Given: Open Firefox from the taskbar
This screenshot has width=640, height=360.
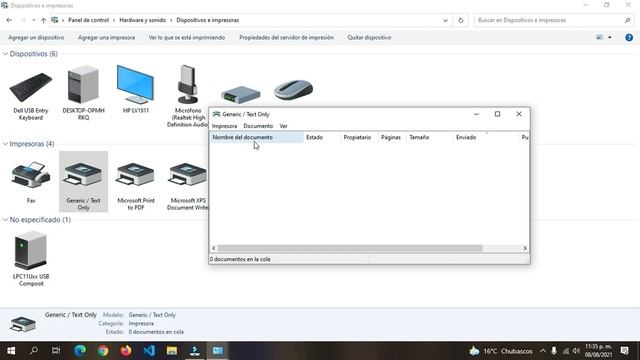Looking at the screenshot, I should pos(126,351).
